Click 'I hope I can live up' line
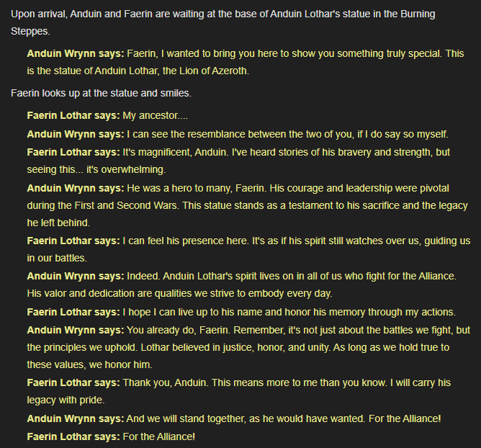Viewport: 481px width, 448px height. click(241, 312)
